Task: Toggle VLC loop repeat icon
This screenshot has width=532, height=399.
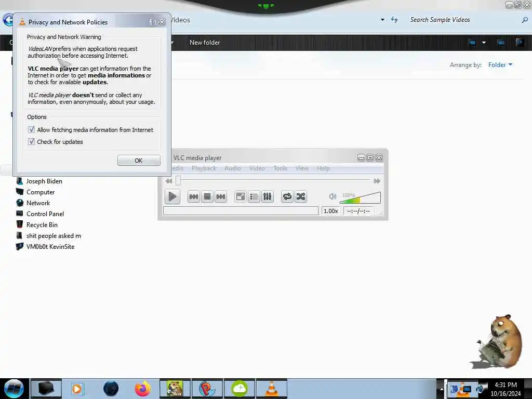Action: pyautogui.click(x=287, y=196)
